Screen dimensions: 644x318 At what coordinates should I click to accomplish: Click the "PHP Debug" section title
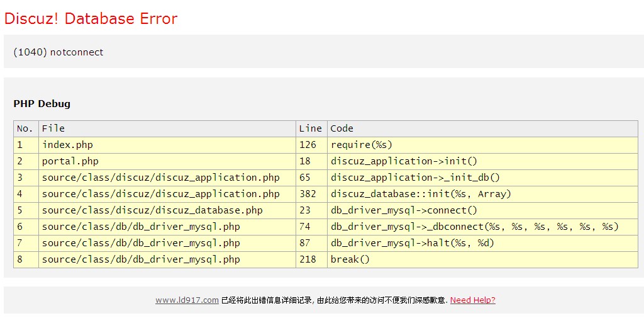pyautogui.click(x=42, y=104)
